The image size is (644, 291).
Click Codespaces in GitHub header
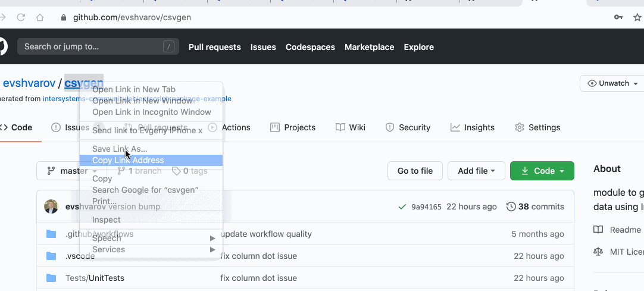click(310, 47)
